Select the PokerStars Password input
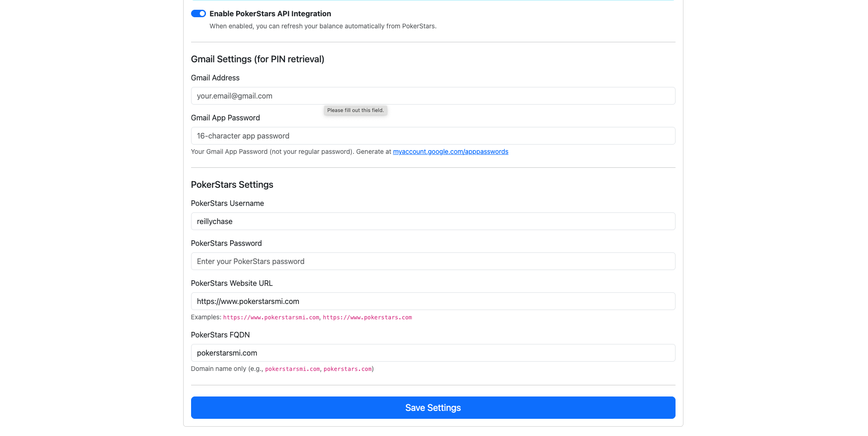This screenshot has height=436, width=868. (x=433, y=261)
